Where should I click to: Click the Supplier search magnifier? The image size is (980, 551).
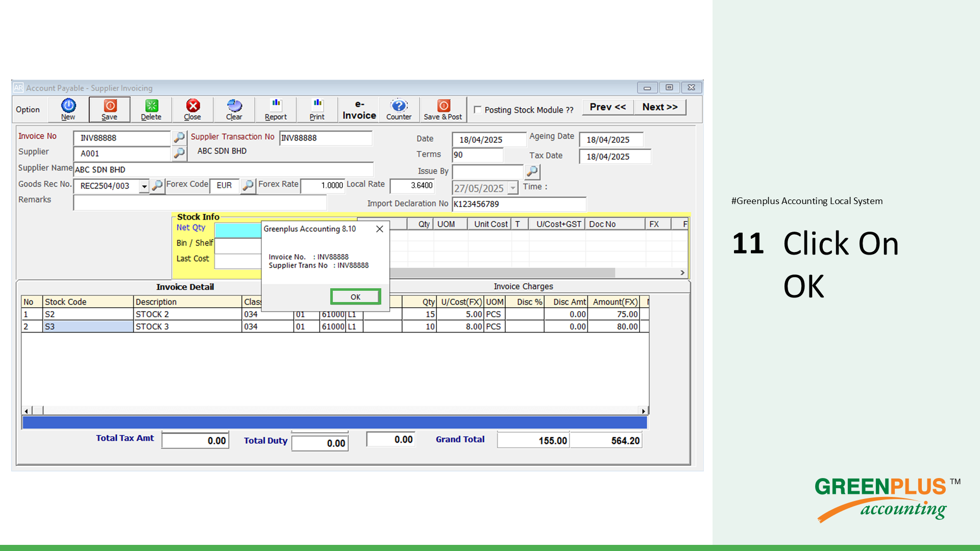coord(179,153)
